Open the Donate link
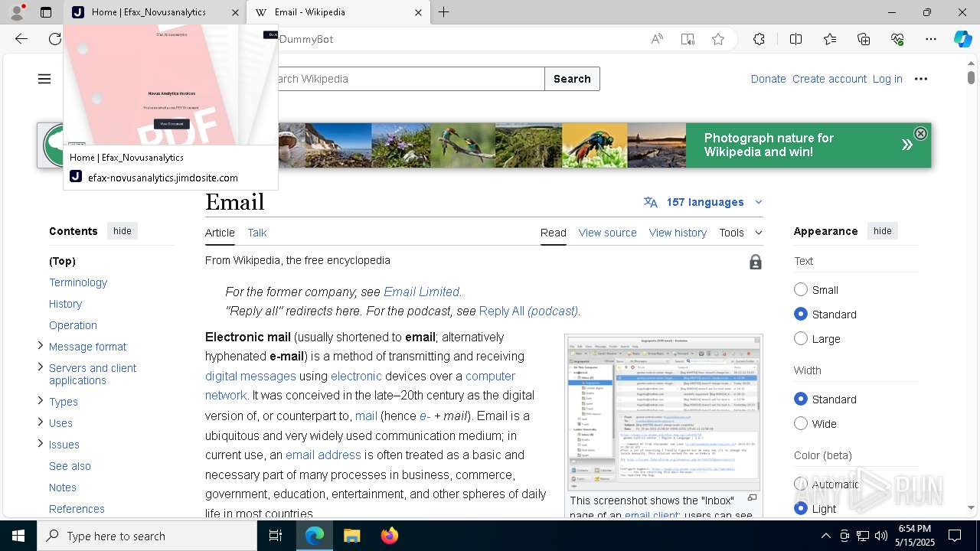980x551 pixels. [x=768, y=79]
